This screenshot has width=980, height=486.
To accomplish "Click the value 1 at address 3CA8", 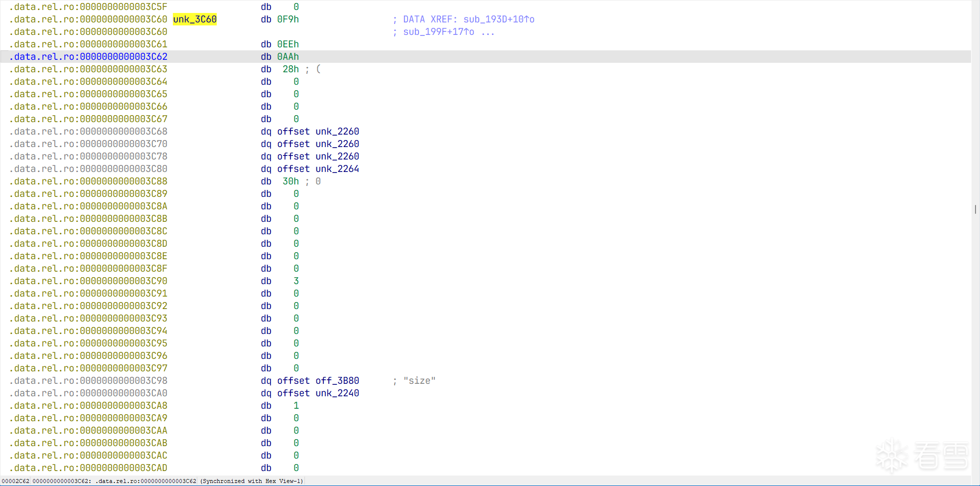I will pos(296,406).
